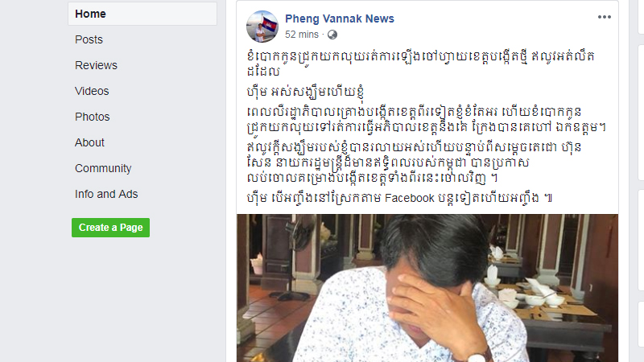This screenshot has height=362, width=644.
Task: Open the Posts section
Action: tap(89, 39)
